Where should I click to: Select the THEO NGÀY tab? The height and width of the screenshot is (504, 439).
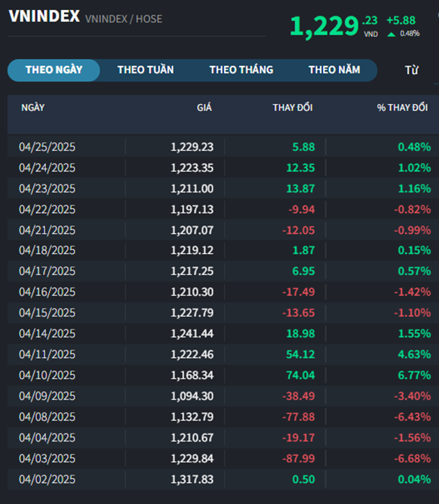54,70
